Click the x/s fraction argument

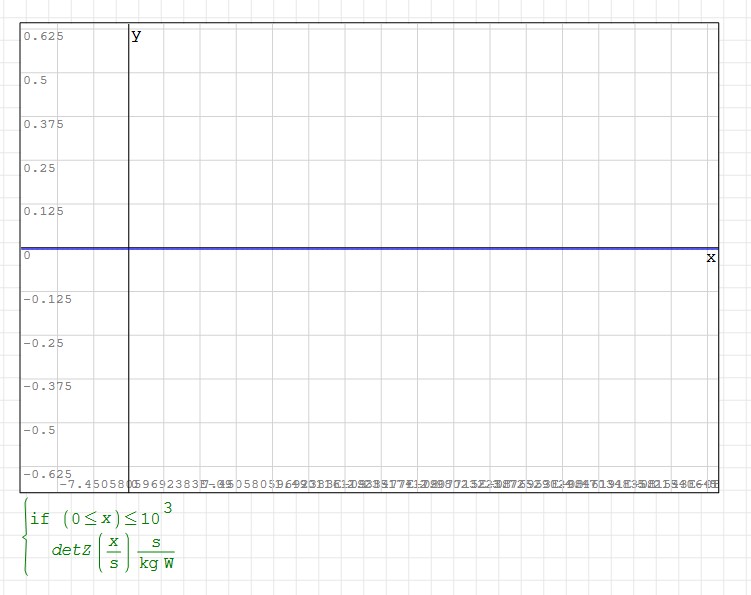pos(114,551)
